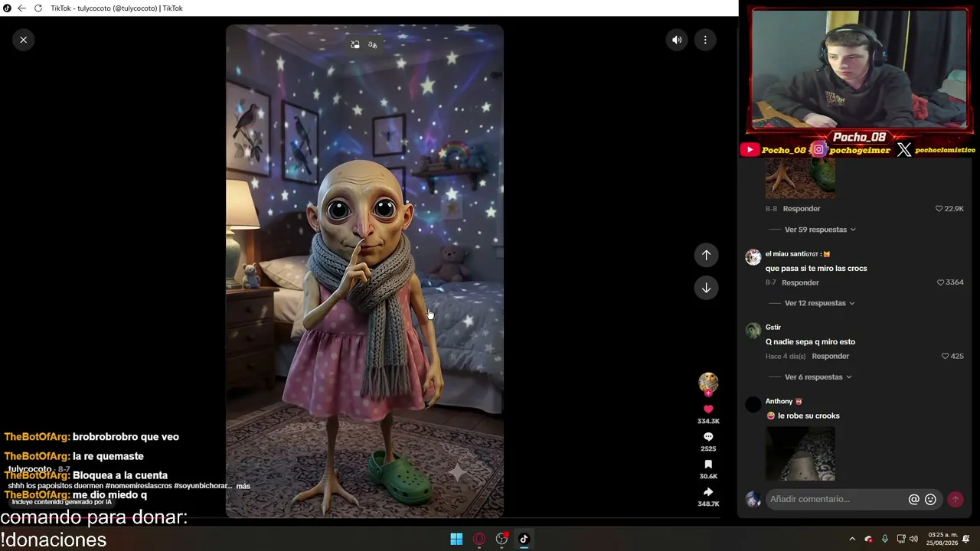Image resolution: width=980 pixels, height=551 pixels.
Task: Open the three-dot more options menu
Action: [x=705, y=41]
